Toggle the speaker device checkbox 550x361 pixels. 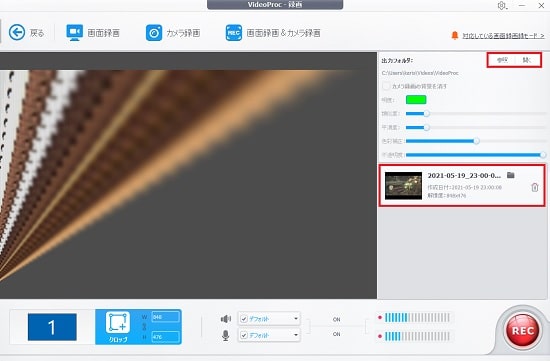coord(244,319)
